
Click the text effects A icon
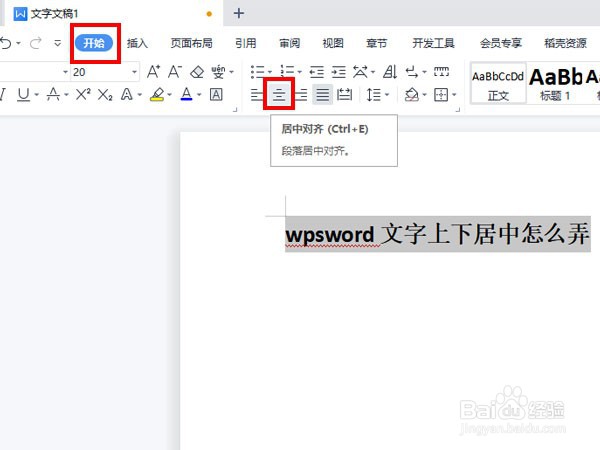coord(127,95)
